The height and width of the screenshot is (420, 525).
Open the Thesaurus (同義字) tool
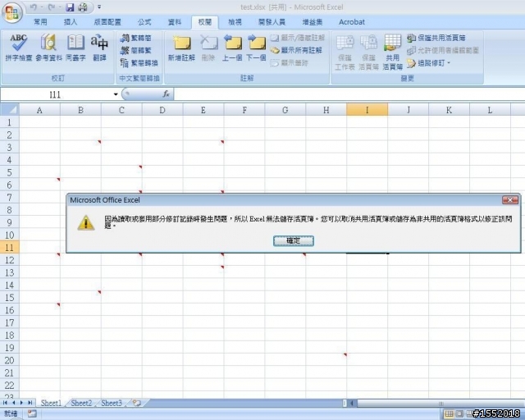coord(75,48)
